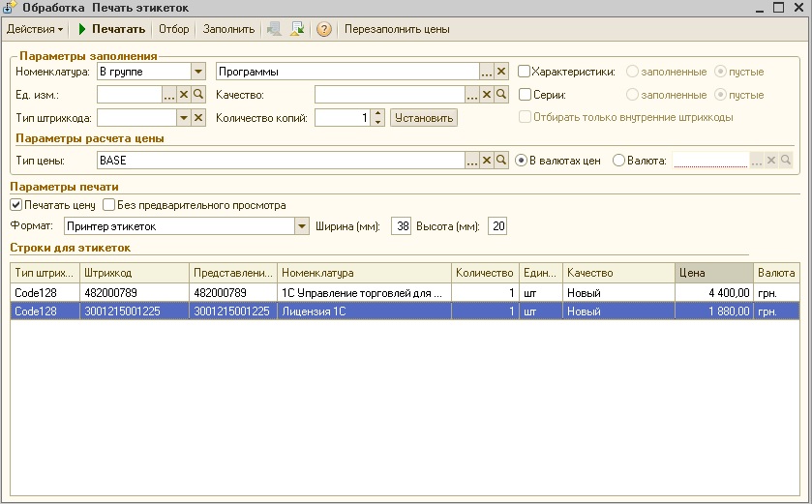Open the search magnifier next to Ед. изм.
The width and height of the screenshot is (812, 504).
[198, 95]
